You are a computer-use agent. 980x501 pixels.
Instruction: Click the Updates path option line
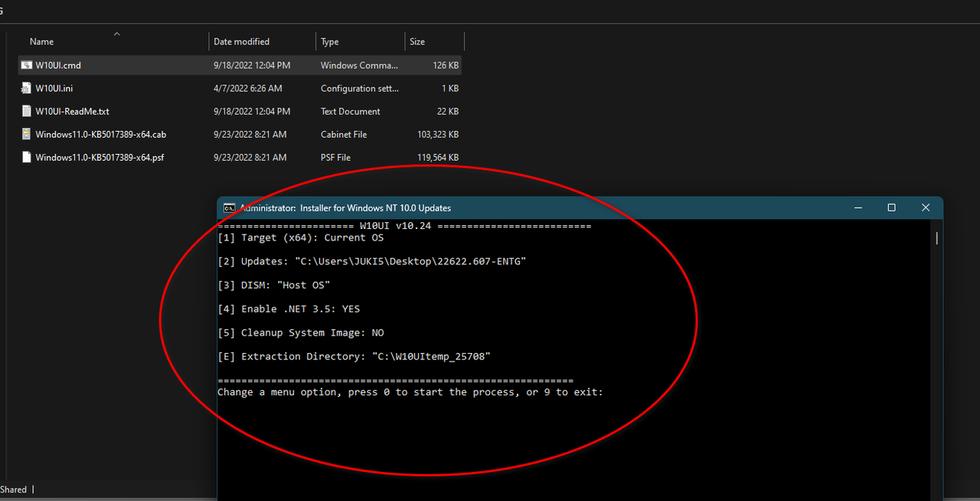(372, 261)
